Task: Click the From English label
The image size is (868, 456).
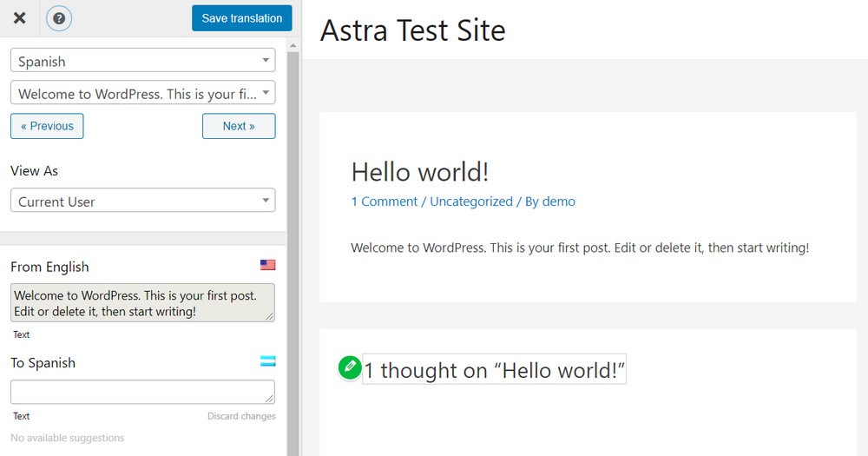Action: click(x=49, y=267)
